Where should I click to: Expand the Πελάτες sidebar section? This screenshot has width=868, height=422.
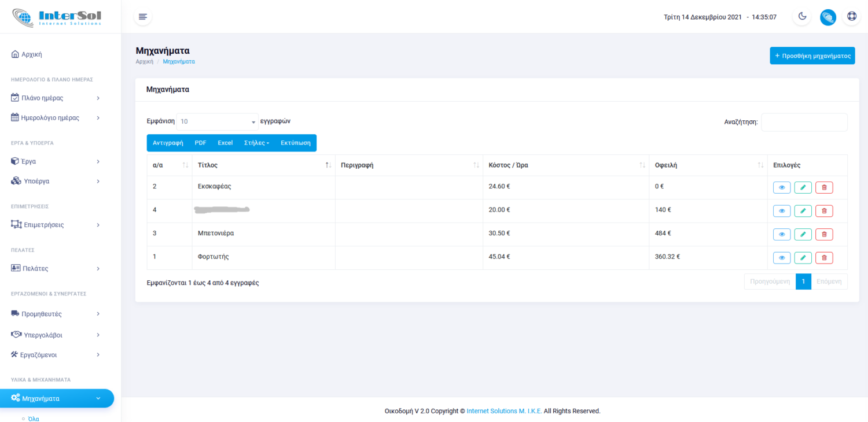56,268
